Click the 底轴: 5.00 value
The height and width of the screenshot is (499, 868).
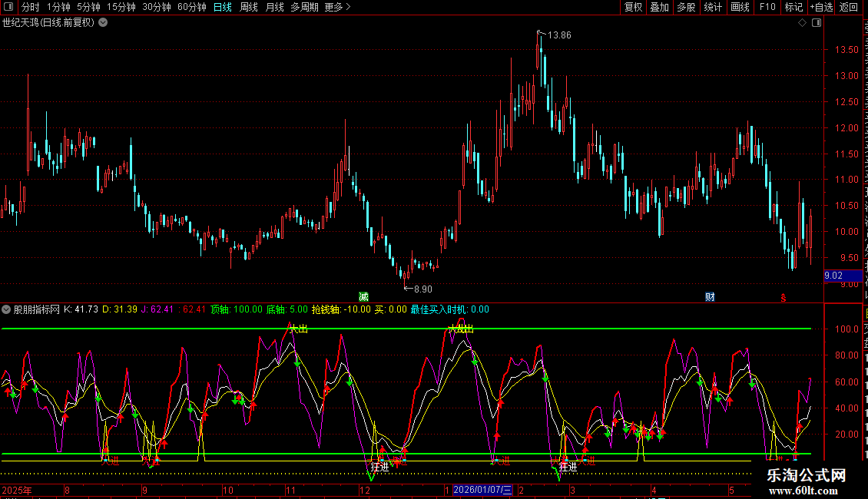coord(287,310)
